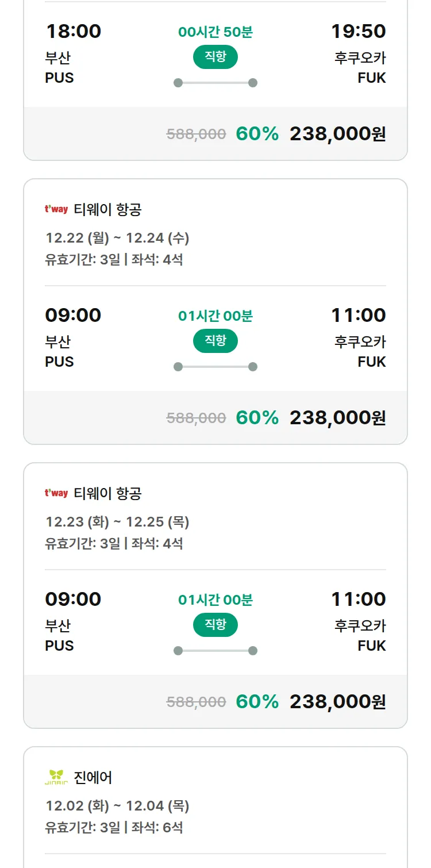The width and height of the screenshot is (431, 868).
Task: Select 티웨이 항공 name in the 12.23 card
Action: [x=107, y=494]
